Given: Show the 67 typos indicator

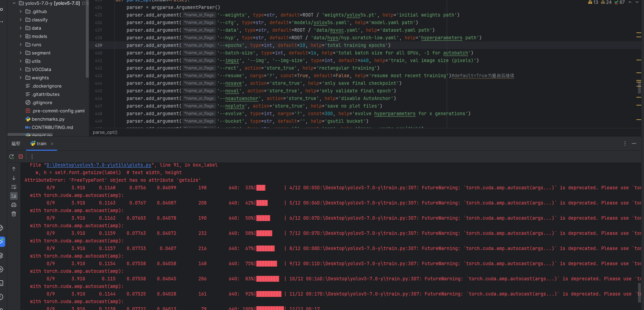Looking at the screenshot, I should (620, 2).
